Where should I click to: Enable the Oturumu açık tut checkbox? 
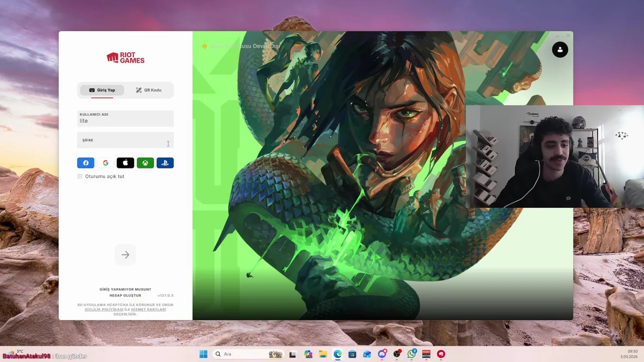click(x=80, y=176)
